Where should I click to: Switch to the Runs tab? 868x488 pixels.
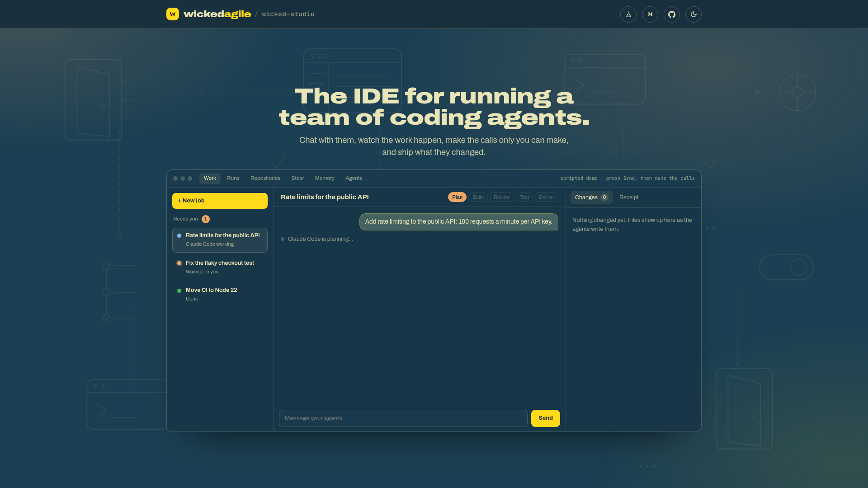pyautogui.click(x=233, y=178)
